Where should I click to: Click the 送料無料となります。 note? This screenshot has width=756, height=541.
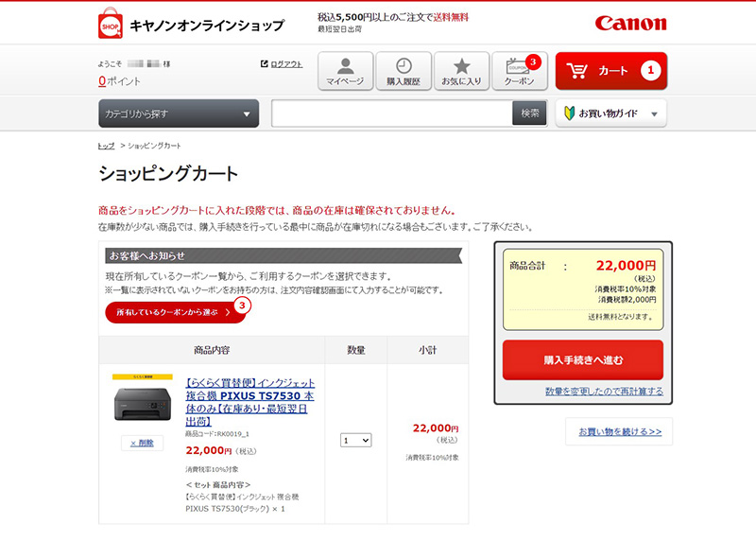622,317
